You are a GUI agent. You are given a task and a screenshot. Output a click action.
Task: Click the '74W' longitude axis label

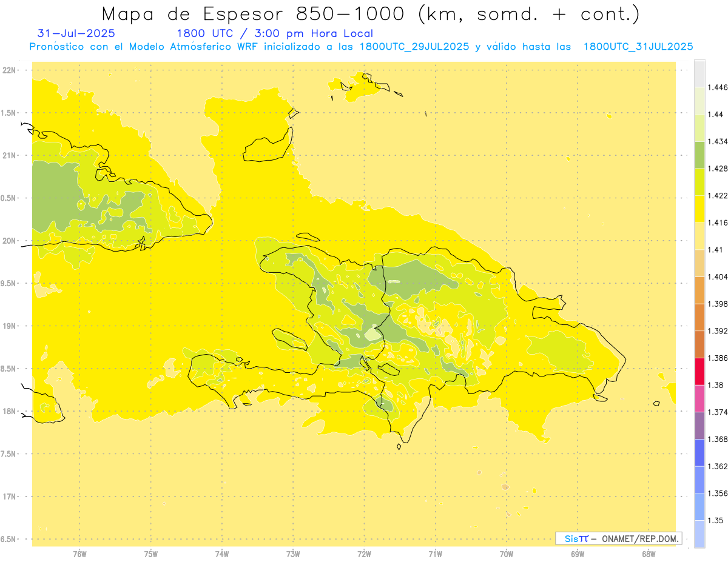tap(221, 554)
